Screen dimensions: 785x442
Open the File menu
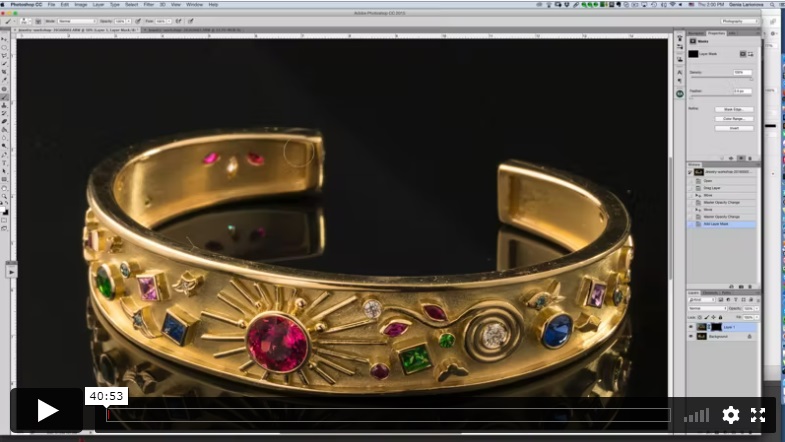[x=52, y=5]
